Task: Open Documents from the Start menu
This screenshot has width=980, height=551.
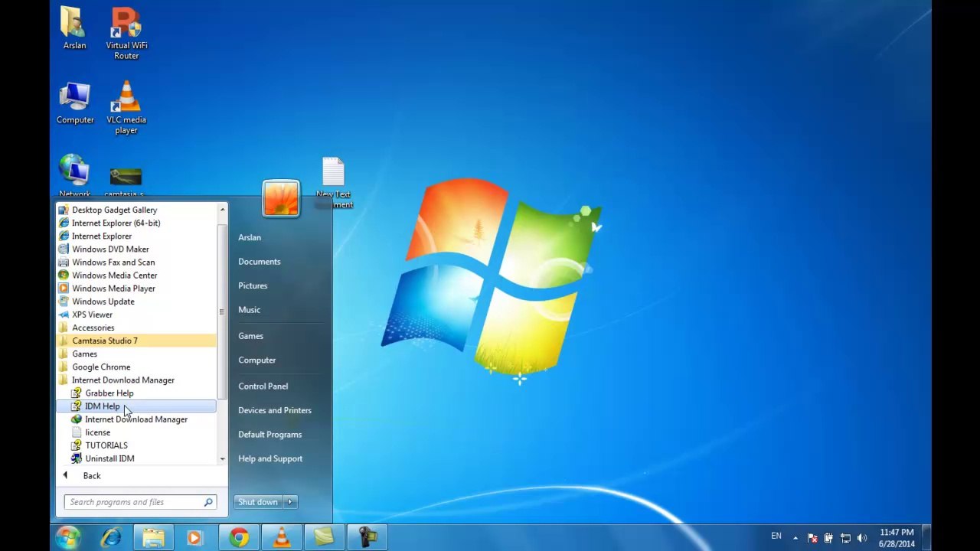Action: point(260,262)
